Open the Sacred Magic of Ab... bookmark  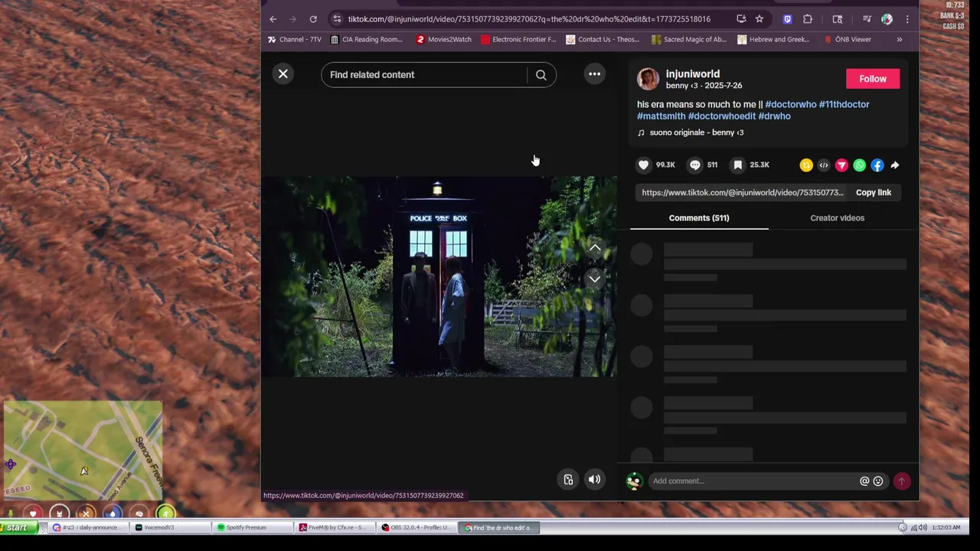(689, 40)
